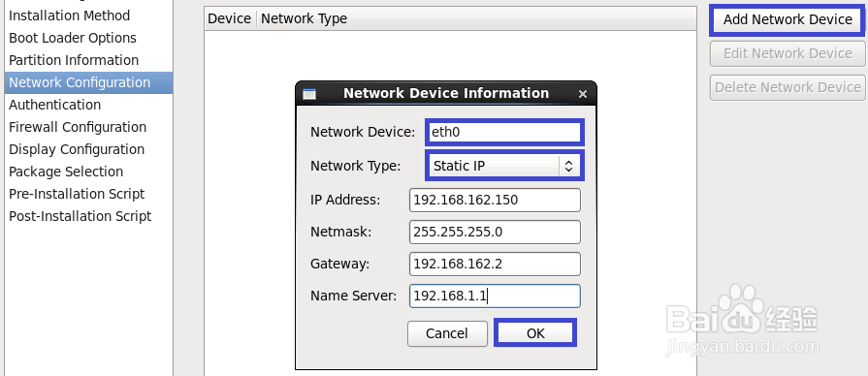868x376 pixels.
Task: Click into the Gateway field
Action: click(495, 265)
